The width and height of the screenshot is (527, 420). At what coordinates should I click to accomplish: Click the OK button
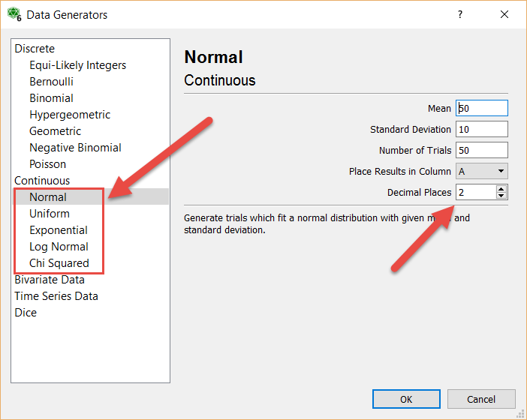[x=405, y=399]
